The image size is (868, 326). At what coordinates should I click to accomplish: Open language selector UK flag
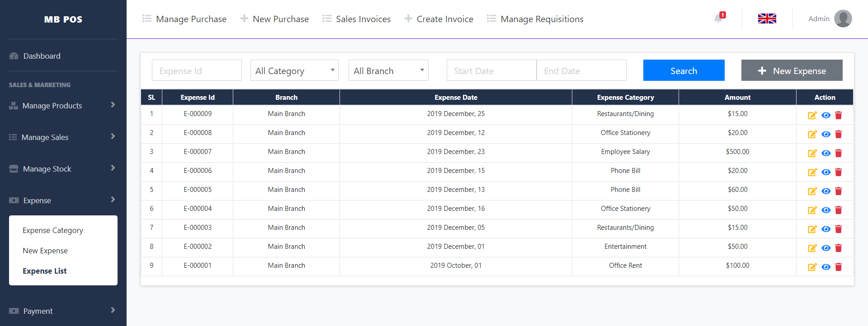point(767,19)
